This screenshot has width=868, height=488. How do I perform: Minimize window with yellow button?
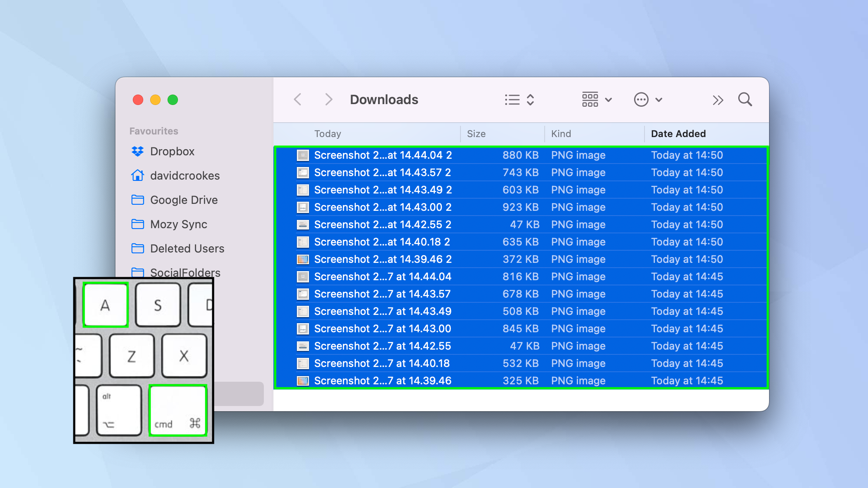click(x=155, y=100)
